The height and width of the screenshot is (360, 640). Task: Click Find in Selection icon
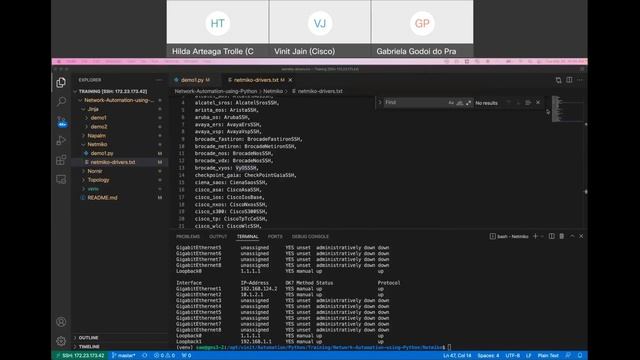(x=528, y=102)
